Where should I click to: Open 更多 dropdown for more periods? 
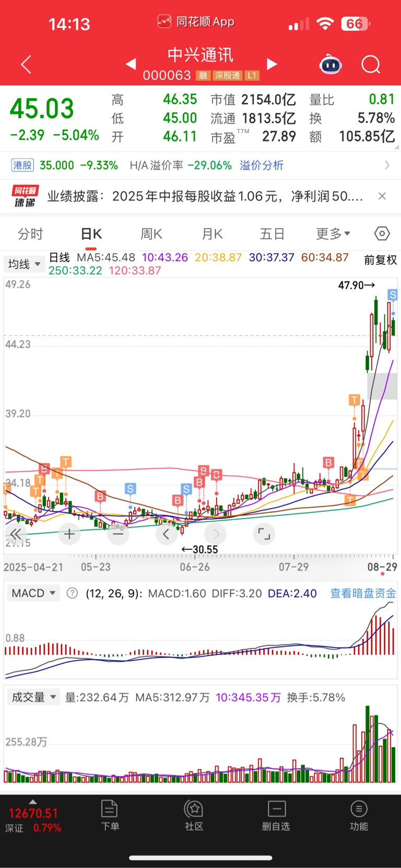[x=333, y=233]
